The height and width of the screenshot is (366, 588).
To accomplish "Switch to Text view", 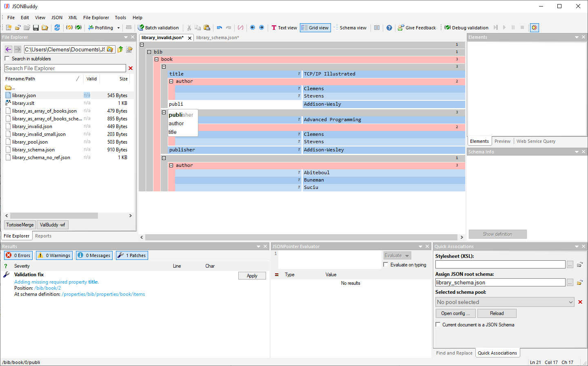I will [284, 28].
